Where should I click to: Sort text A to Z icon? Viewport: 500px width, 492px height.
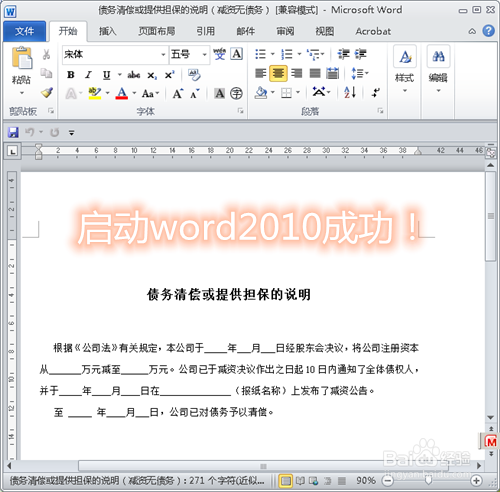[350, 92]
